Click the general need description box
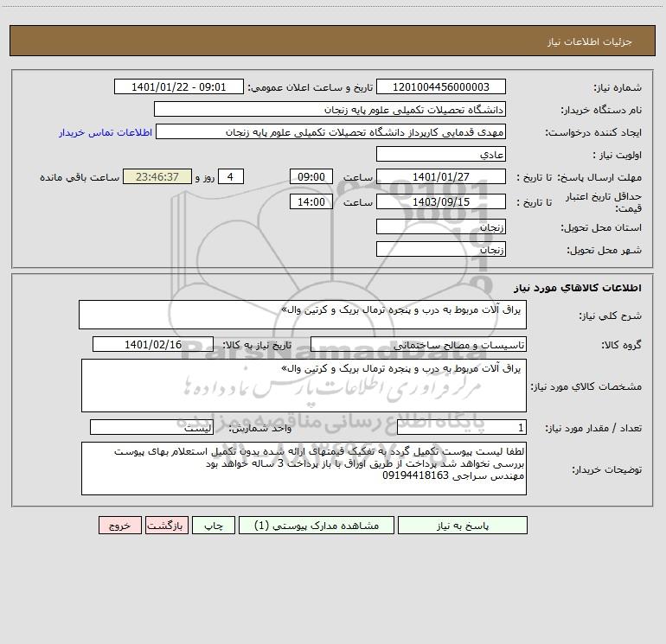 pos(303,315)
